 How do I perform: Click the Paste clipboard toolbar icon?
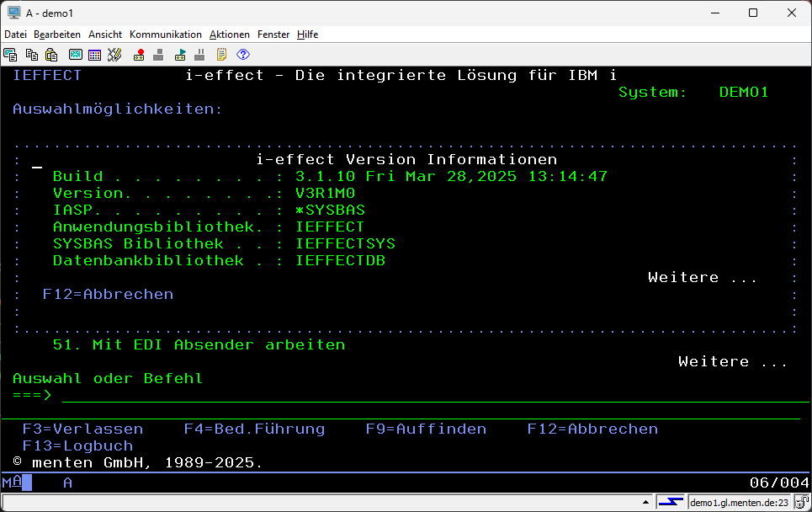click(51, 55)
